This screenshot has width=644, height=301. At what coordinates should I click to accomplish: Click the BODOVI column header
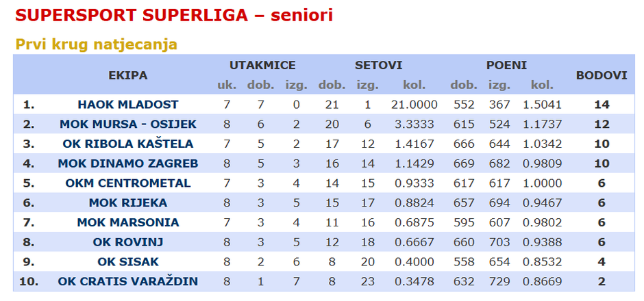tap(602, 75)
